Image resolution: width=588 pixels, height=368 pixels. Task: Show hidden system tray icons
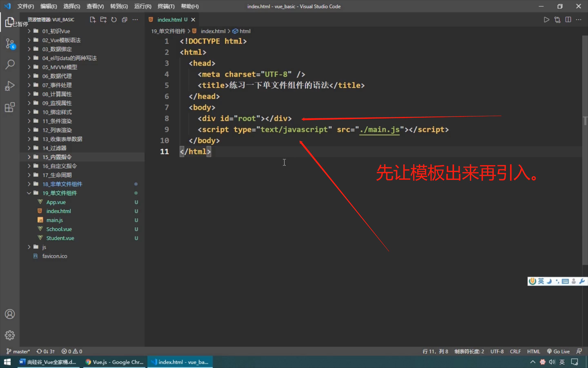click(533, 362)
